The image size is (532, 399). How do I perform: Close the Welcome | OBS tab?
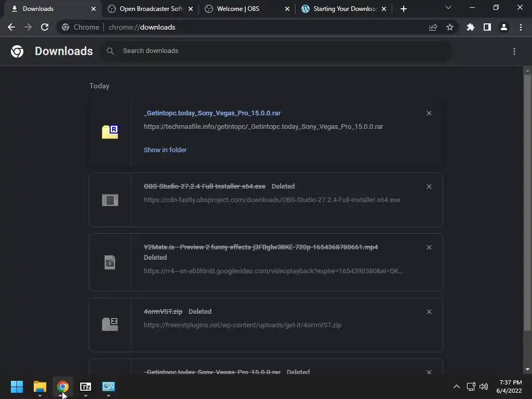pyautogui.click(x=287, y=9)
